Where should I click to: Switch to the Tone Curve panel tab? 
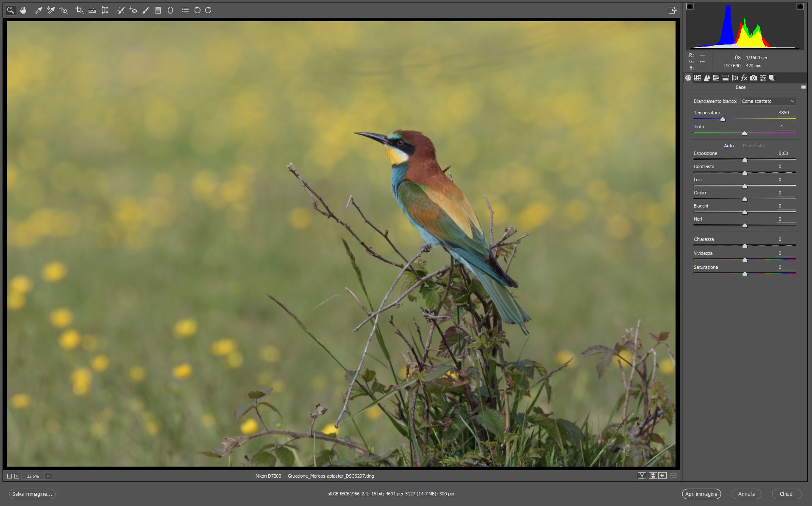[698, 78]
